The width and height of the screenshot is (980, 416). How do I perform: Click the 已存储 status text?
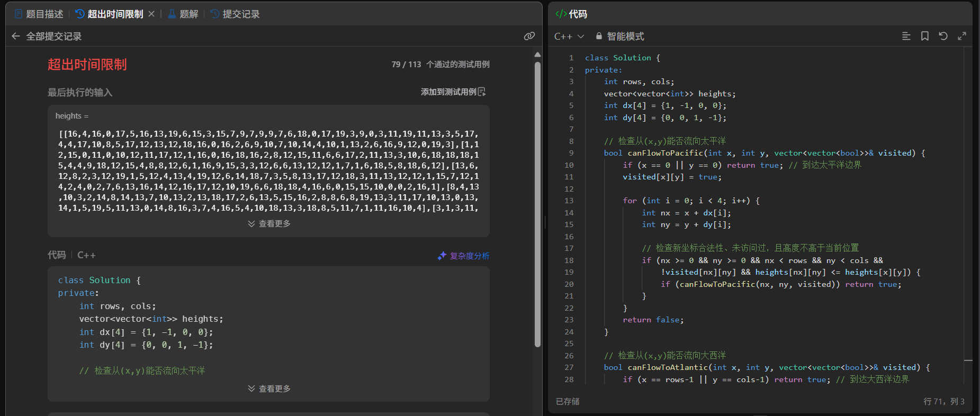568,401
